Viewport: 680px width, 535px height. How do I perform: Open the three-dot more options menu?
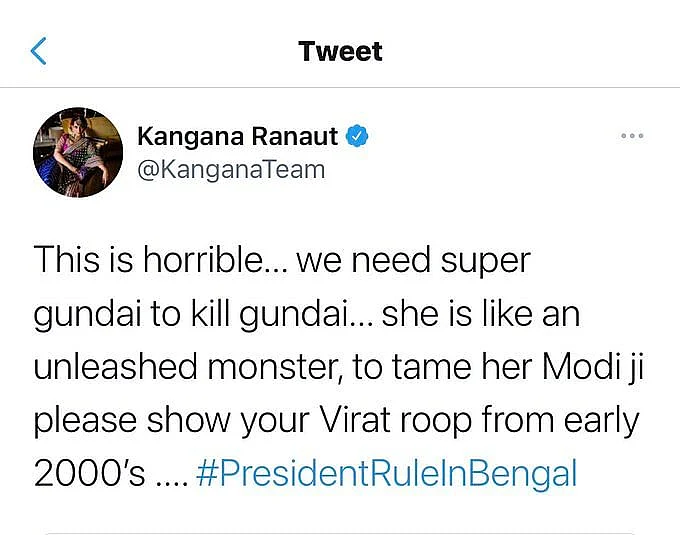click(x=632, y=136)
